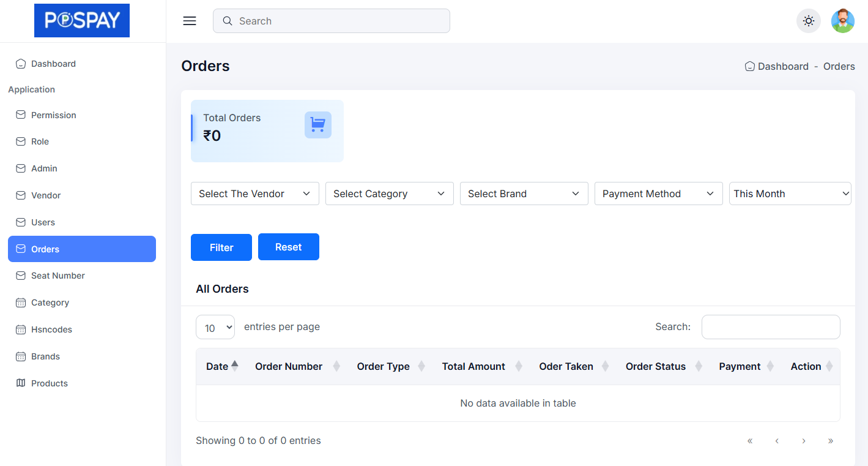Expand the Select The Vendor dropdown

254,194
